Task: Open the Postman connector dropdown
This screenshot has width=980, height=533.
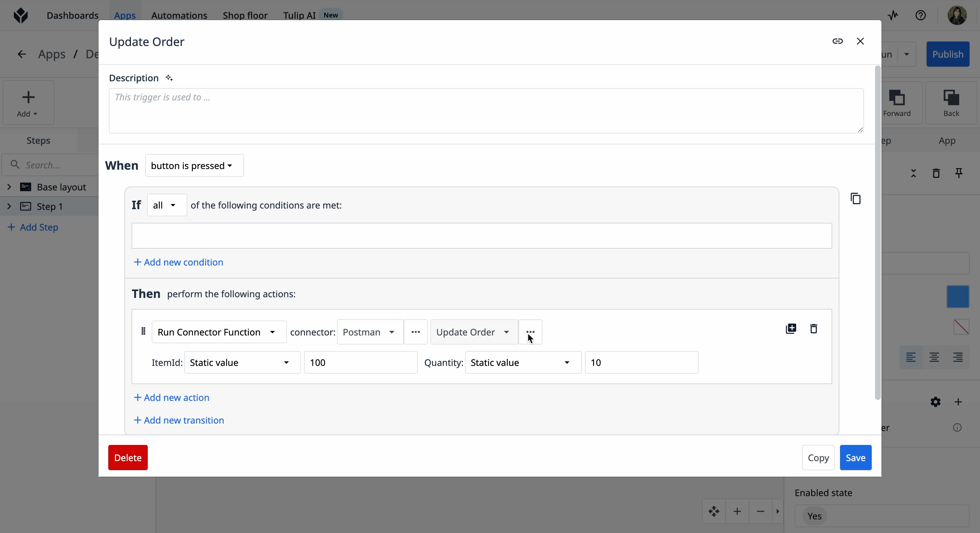Action: (369, 332)
